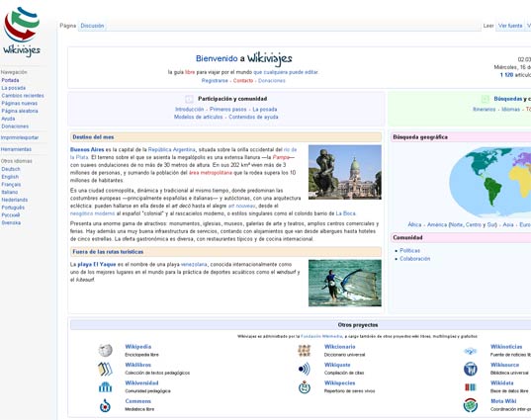Switch language to Русский
Image resolution: width=531 pixels, height=420 pixels.
[11, 214]
